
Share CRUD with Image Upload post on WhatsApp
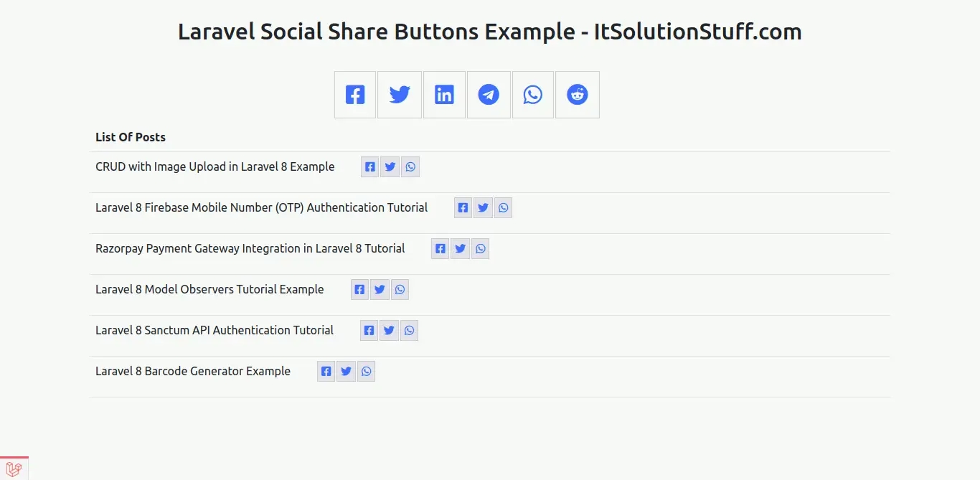(x=410, y=167)
